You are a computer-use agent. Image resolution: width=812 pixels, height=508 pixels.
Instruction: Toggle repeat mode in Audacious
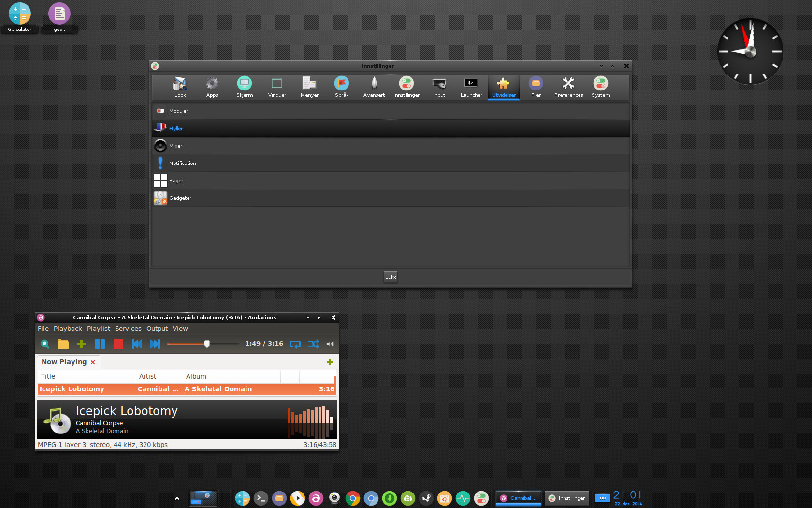point(295,344)
